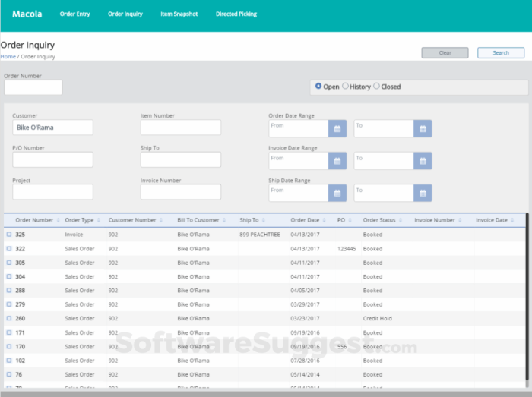The image size is (532, 397).
Task: Sort by Bill To Customer column
Action: pos(201,220)
